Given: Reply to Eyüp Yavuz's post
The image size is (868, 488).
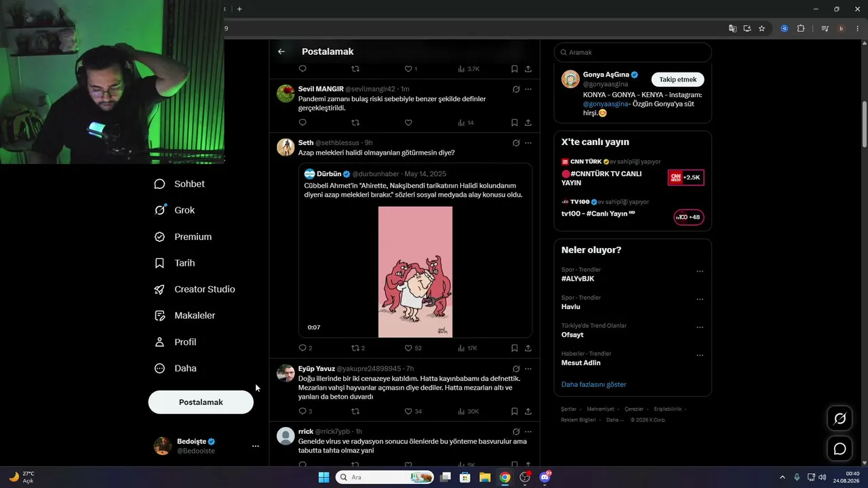Looking at the screenshot, I should 305,411.
